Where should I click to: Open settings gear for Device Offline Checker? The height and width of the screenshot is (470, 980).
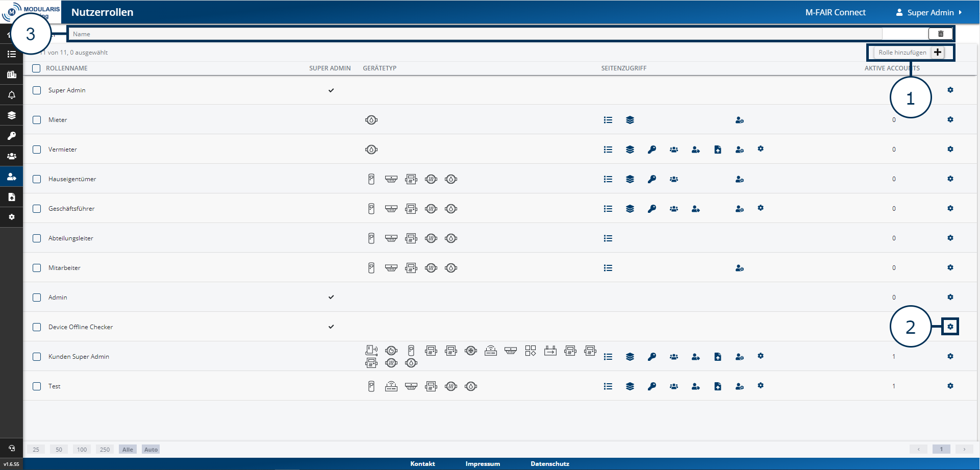point(950,327)
